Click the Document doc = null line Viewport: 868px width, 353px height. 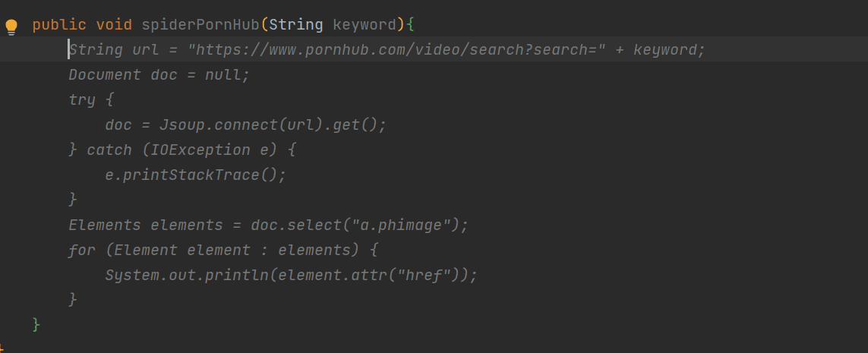click(159, 74)
